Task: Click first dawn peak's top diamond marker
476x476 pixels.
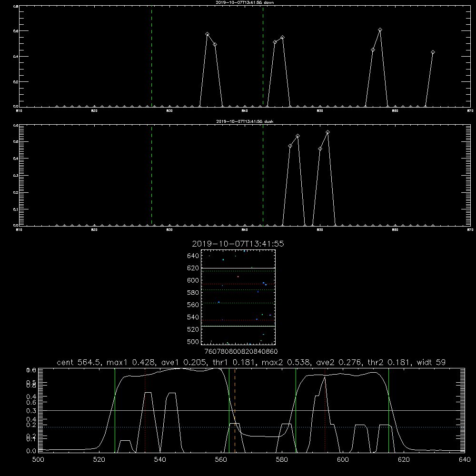Action: point(208,34)
